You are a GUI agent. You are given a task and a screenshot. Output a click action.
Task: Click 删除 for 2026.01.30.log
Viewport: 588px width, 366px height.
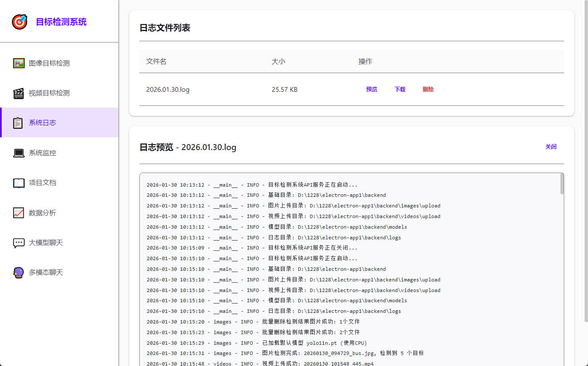coord(428,89)
